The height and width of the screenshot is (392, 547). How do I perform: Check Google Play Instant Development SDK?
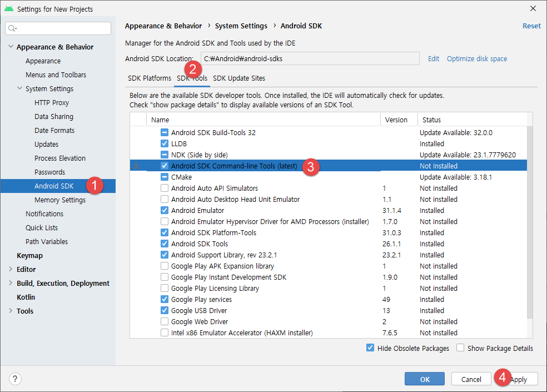click(165, 277)
